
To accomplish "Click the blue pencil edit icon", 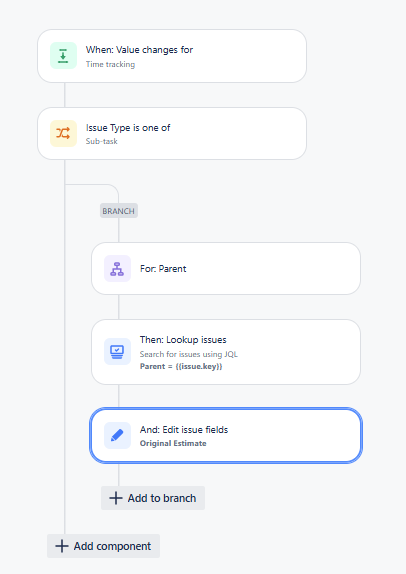I will pyautogui.click(x=117, y=435).
